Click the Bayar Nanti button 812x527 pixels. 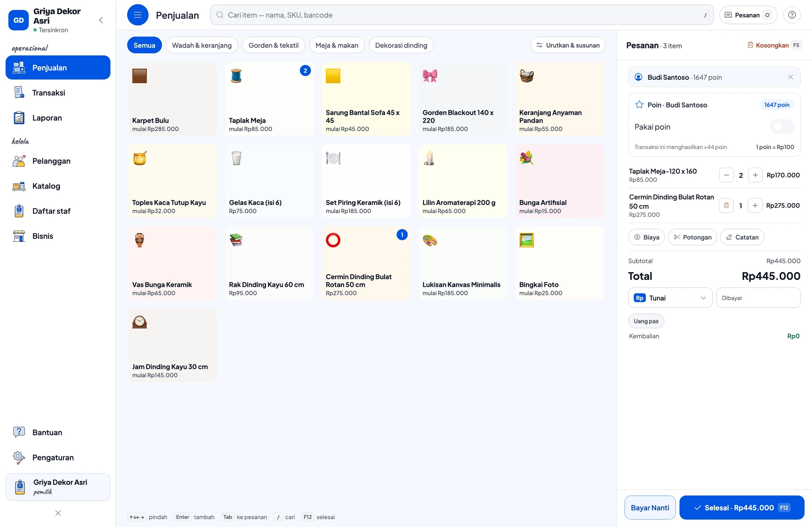[650, 508]
